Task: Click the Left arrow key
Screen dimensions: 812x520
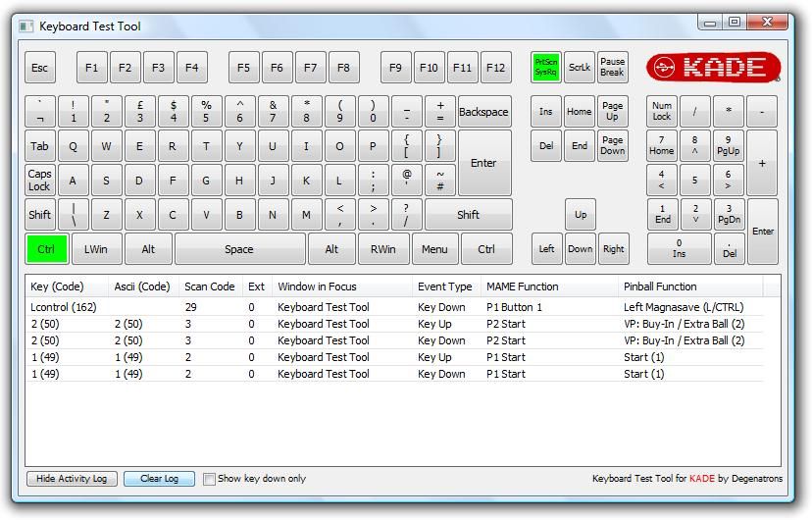Action: tap(547, 249)
